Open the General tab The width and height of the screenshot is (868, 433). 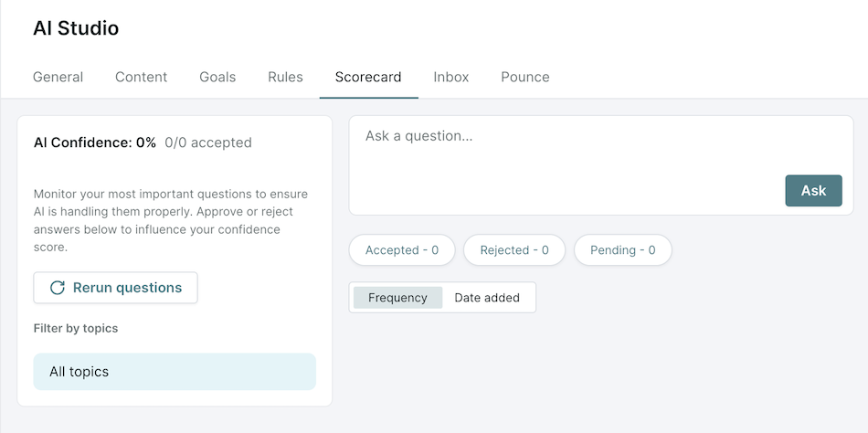pyautogui.click(x=58, y=77)
